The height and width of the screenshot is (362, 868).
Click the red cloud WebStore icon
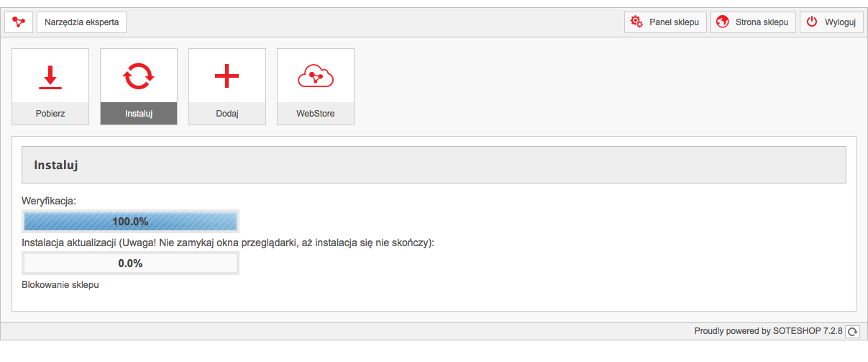click(x=316, y=76)
